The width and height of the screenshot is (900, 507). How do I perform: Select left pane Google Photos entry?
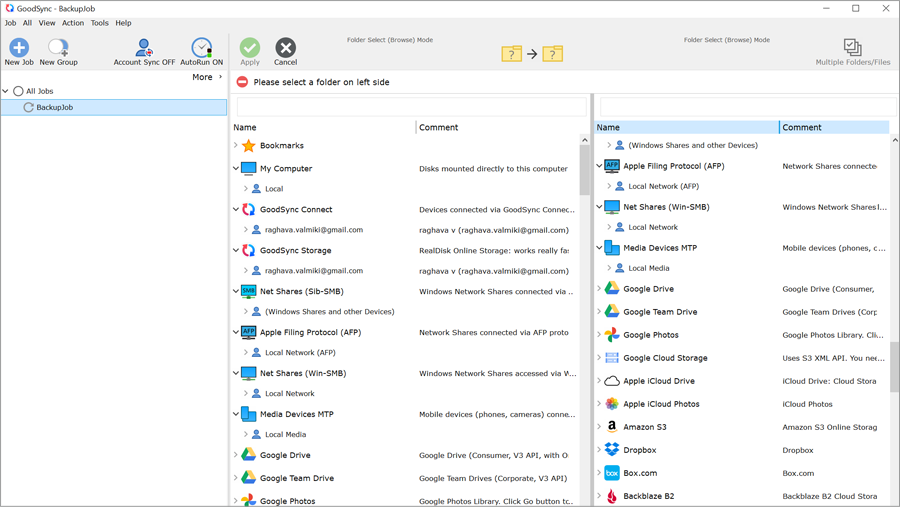(287, 501)
